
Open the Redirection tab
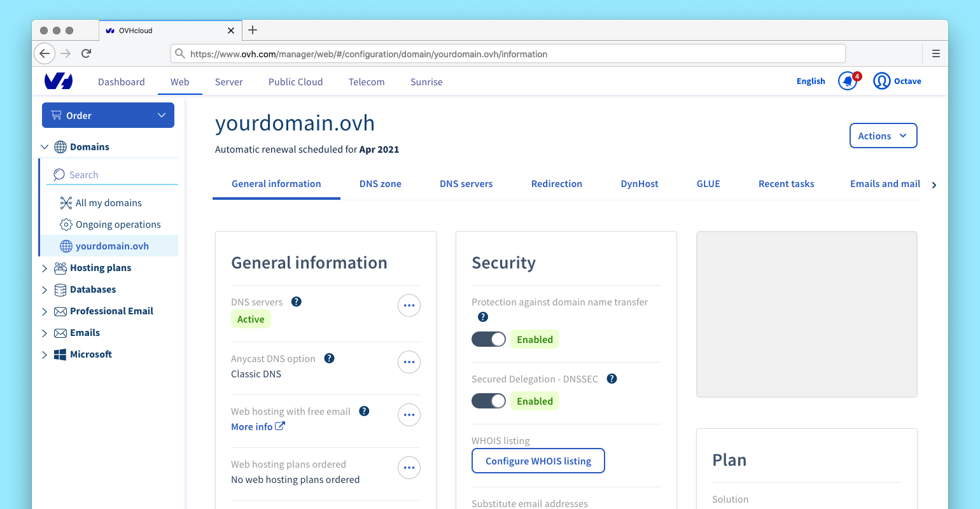557,184
